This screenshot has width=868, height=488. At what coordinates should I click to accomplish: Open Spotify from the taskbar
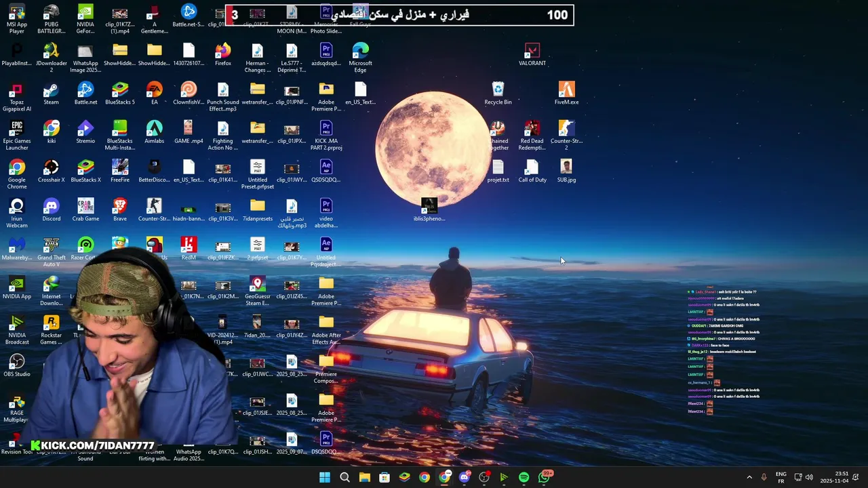point(524,477)
